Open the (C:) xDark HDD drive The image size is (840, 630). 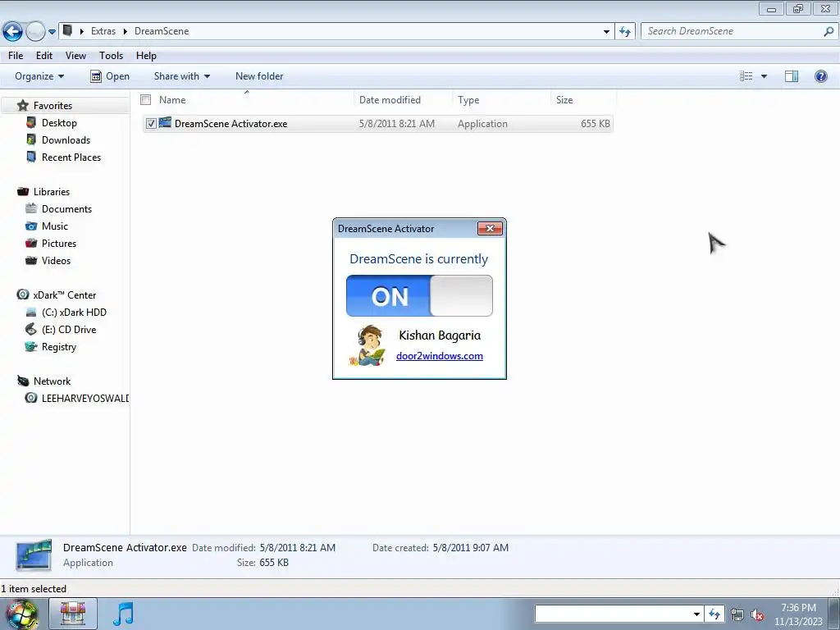pyautogui.click(x=74, y=313)
